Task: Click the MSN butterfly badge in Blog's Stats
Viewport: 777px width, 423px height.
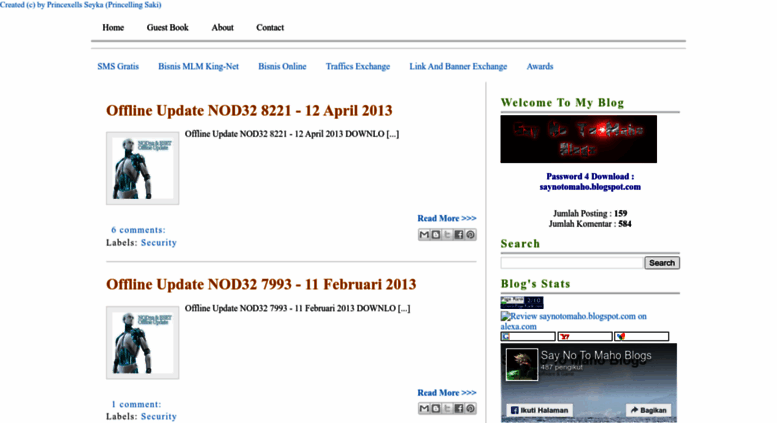Action: tap(642, 337)
